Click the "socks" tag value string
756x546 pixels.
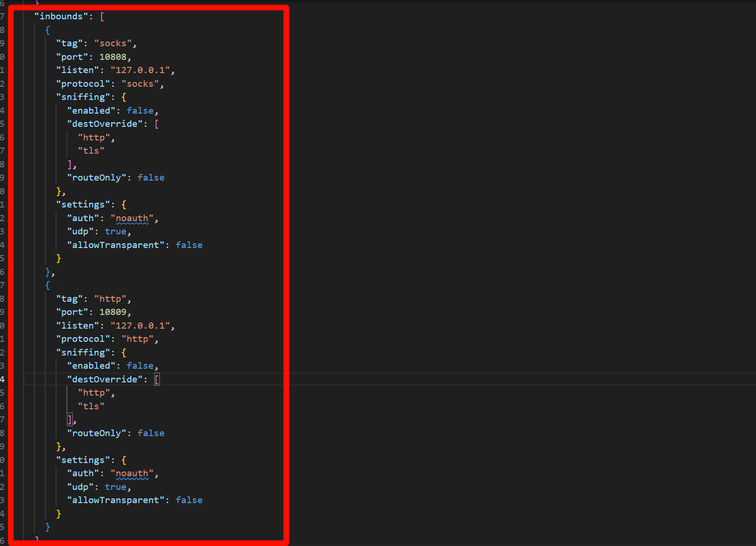(113, 43)
